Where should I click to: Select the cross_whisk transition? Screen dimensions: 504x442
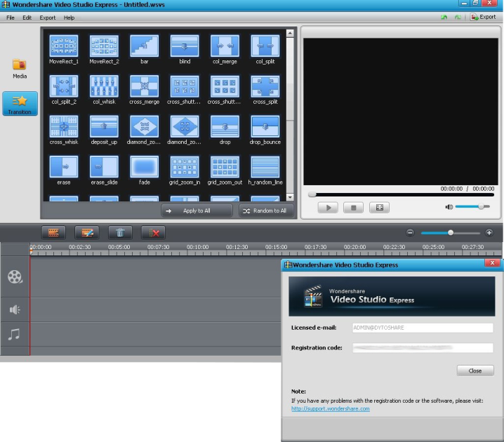[x=64, y=126]
